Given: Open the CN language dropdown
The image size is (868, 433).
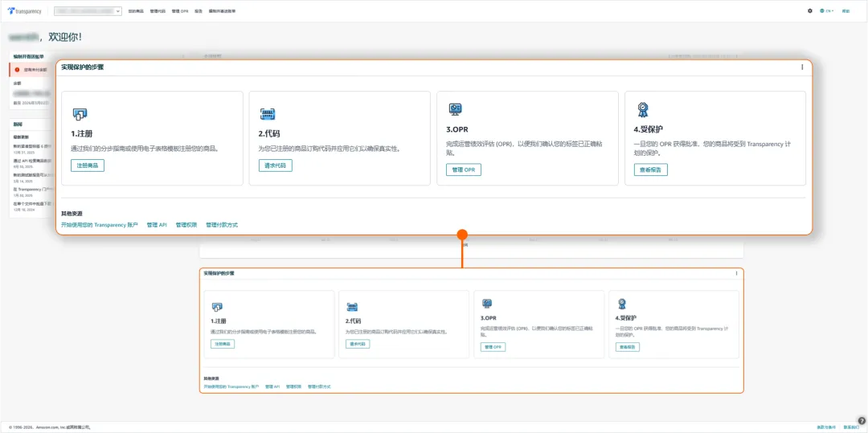Looking at the screenshot, I should (827, 11).
